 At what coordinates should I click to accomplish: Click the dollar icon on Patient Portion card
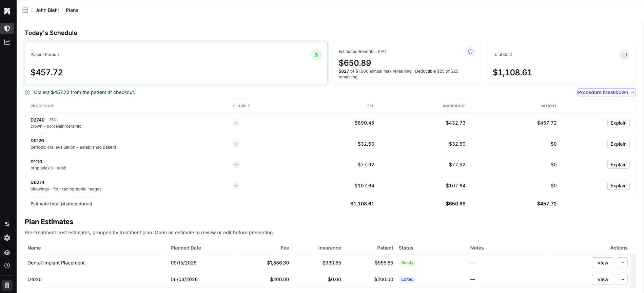point(316,55)
